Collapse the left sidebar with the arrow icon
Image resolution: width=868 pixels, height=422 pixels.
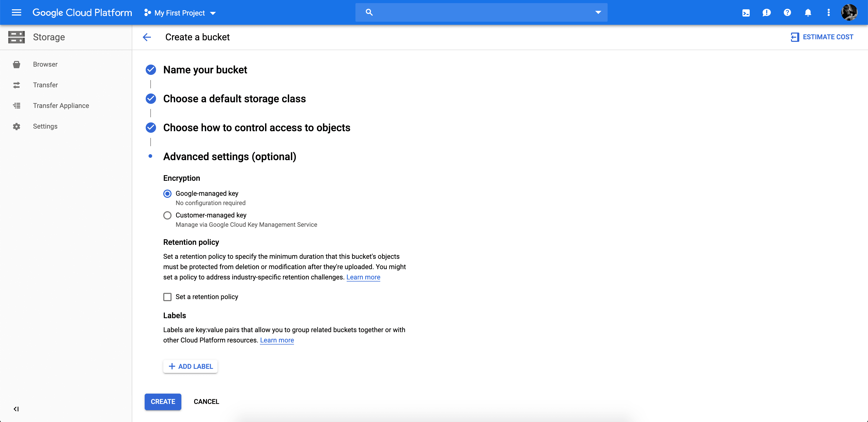click(16, 409)
